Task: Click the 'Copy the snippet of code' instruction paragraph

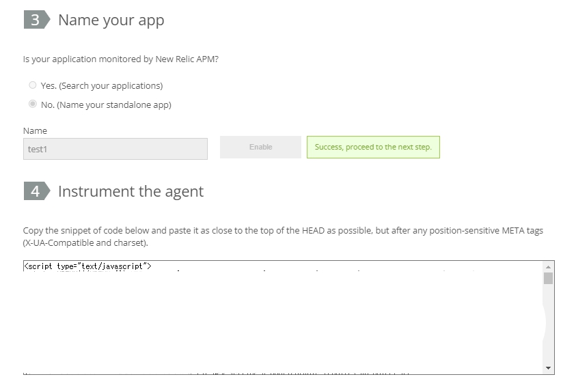Action: click(283, 237)
